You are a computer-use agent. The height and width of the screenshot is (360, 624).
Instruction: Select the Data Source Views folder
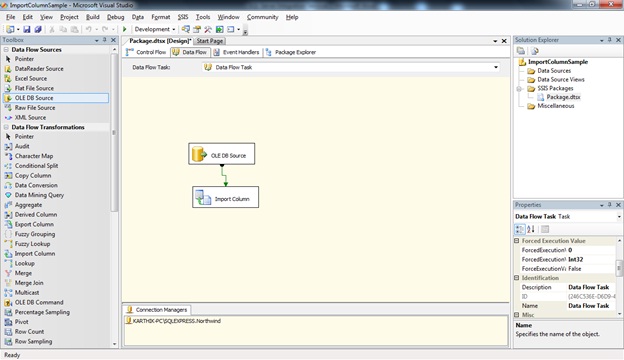coord(560,80)
